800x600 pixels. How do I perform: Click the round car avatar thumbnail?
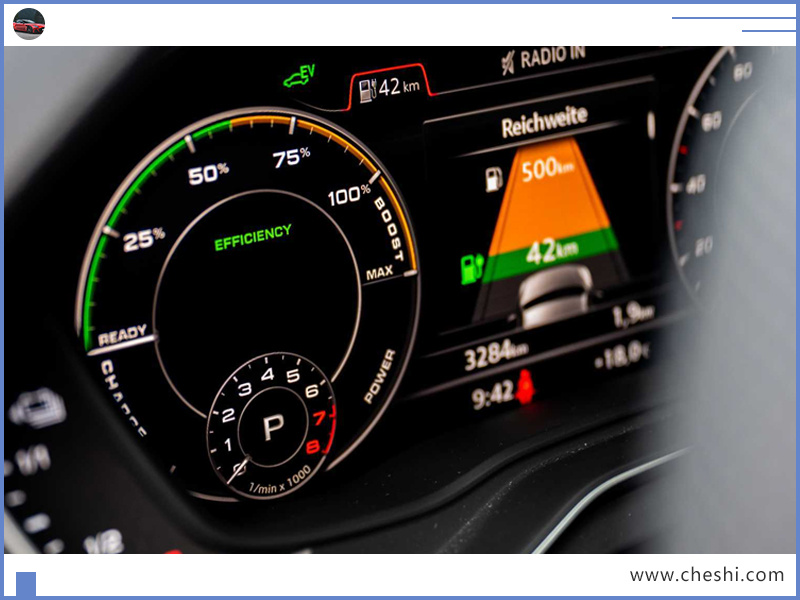tap(29, 24)
